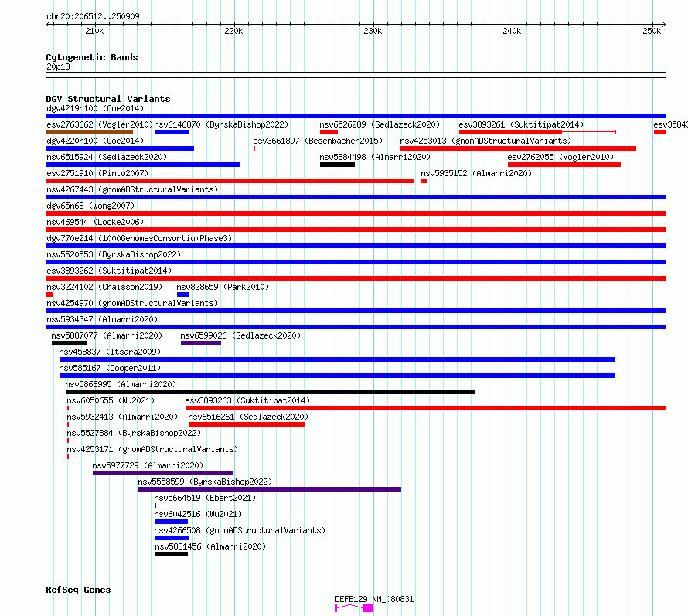Click the 230k ruler position

coord(373,31)
